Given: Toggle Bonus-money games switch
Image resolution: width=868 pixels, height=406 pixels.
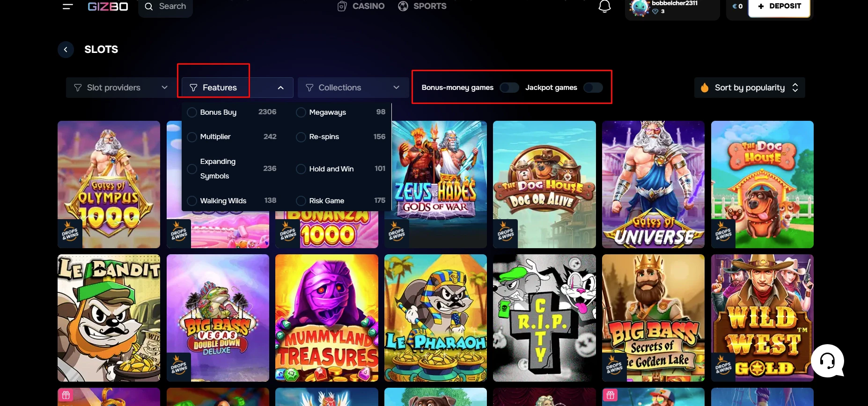Looking at the screenshot, I should tap(509, 88).
